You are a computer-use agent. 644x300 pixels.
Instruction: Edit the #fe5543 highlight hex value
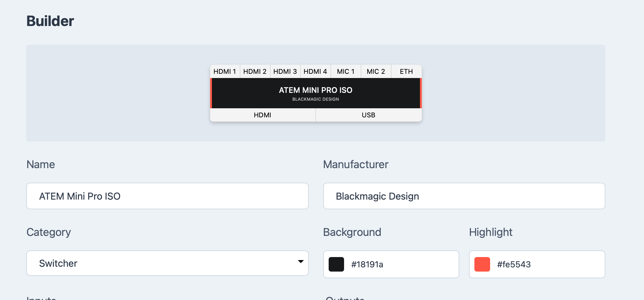point(514,265)
